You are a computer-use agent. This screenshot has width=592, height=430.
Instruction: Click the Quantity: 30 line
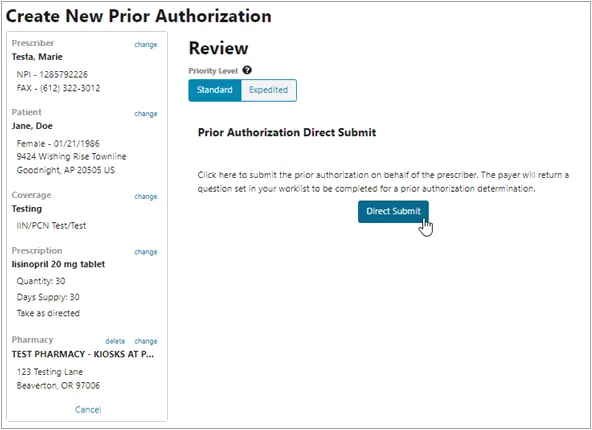tap(41, 281)
